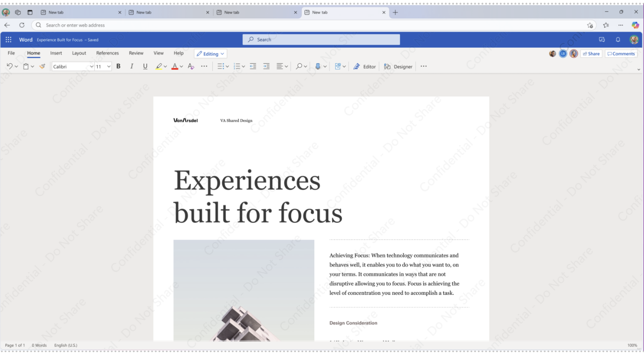The height and width of the screenshot is (354, 644).
Task: Launch Copilot from the browser toolbar
Action: pyautogui.click(x=635, y=25)
